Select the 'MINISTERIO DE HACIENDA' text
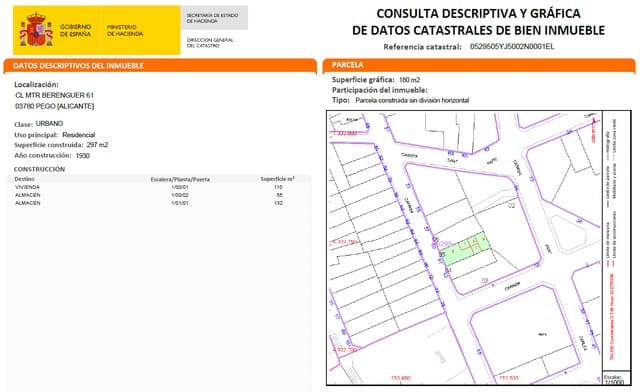 pyautogui.click(x=125, y=31)
